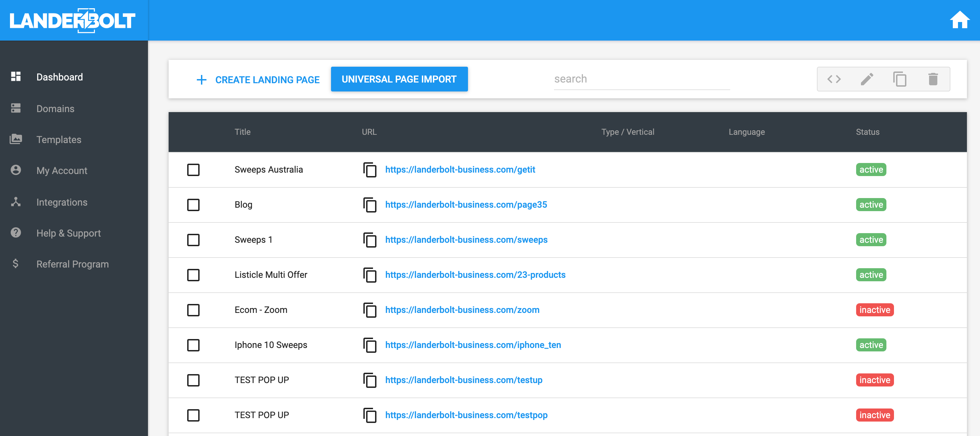The image size is (980, 436).
Task: Select the Sweeps 1 row checkbox
Action: coord(193,240)
